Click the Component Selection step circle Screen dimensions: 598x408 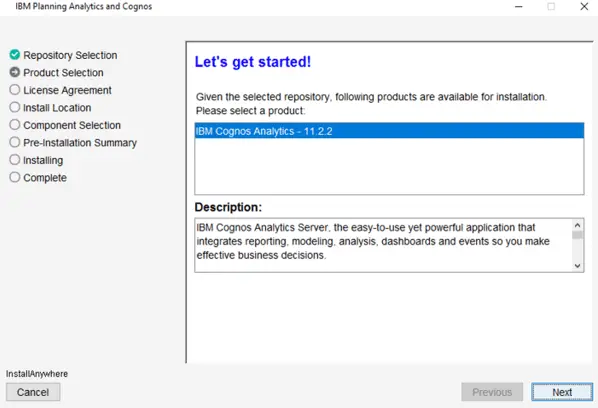click(x=14, y=125)
